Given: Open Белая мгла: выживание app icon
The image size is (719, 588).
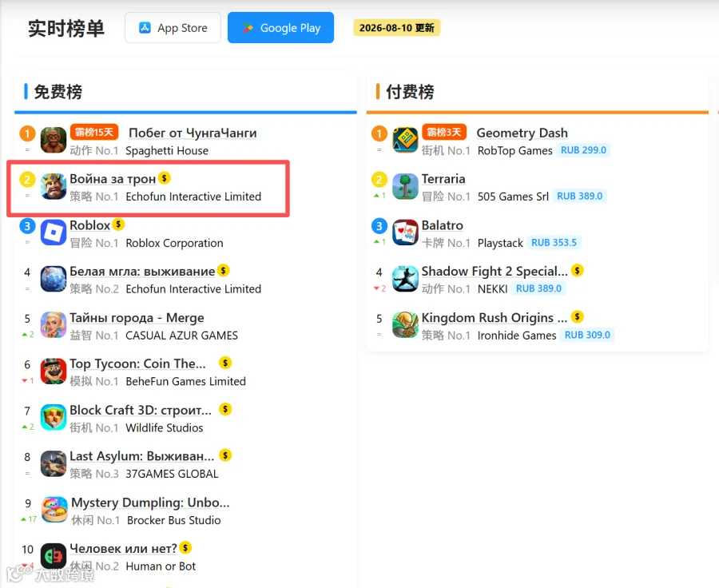Looking at the screenshot, I should click(x=54, y=279).
